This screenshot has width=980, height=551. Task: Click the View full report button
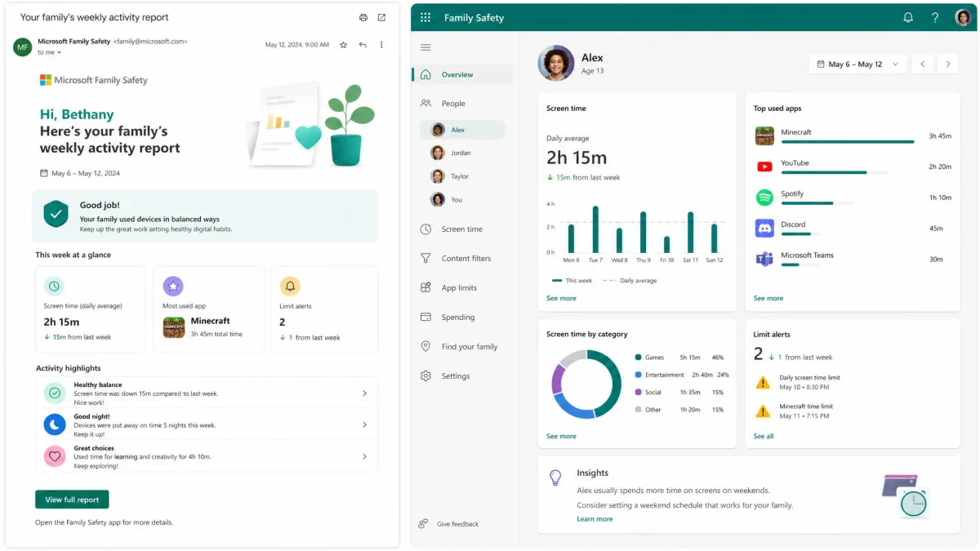[x=72, y=500]
